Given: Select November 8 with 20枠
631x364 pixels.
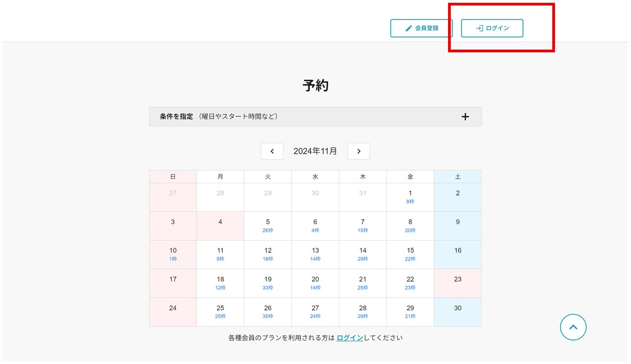Looking at the screenshot, I should click(x=410, y=226).
